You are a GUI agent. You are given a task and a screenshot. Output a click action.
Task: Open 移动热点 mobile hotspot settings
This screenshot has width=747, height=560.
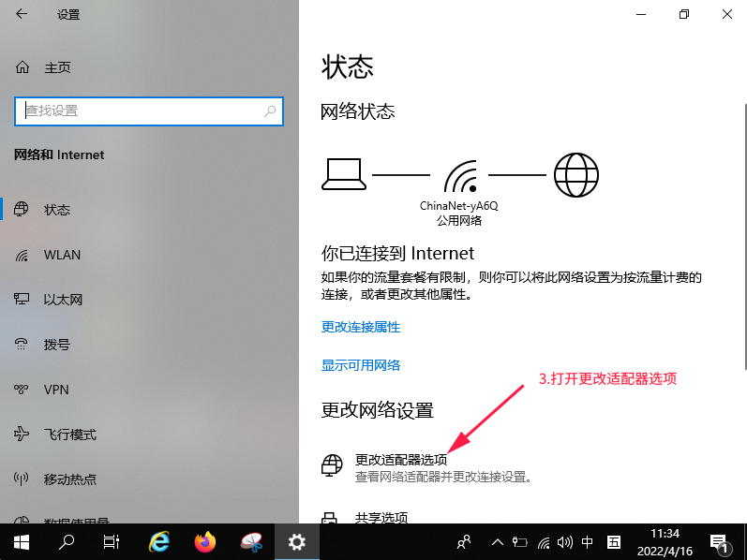pyautogui.click(x=69, y=479)
